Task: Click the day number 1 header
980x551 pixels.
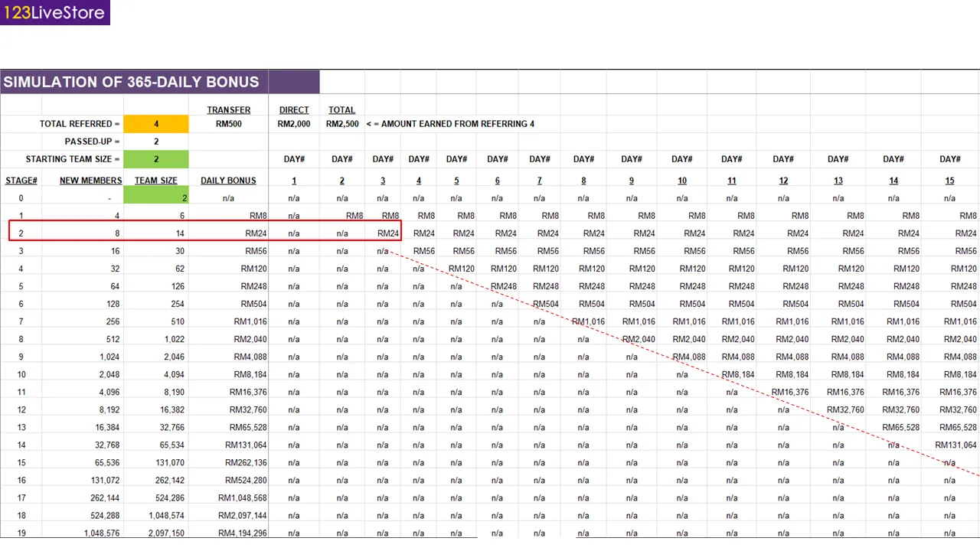Action: (294, 181)
